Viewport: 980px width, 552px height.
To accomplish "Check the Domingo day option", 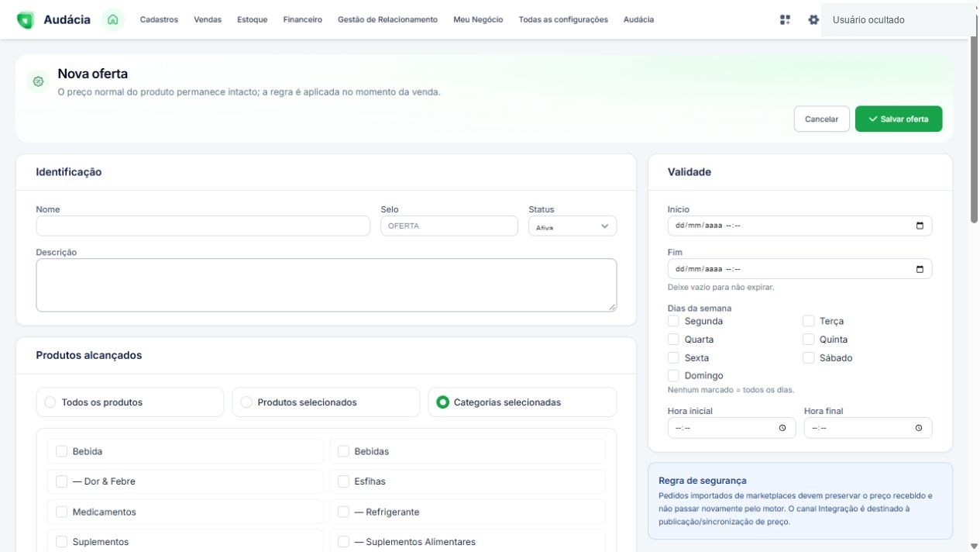I will (673, 375).
